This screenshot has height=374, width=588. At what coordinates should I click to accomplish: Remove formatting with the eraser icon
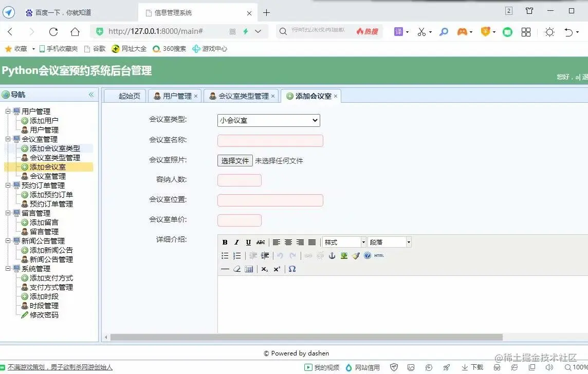click(x=236, y=269)
